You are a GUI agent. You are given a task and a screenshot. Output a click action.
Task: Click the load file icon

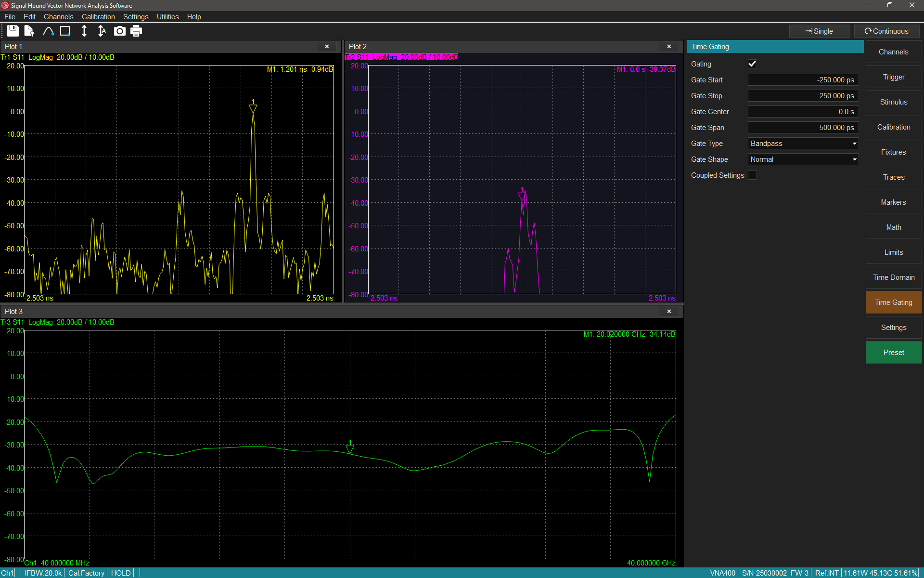(29, 31)
